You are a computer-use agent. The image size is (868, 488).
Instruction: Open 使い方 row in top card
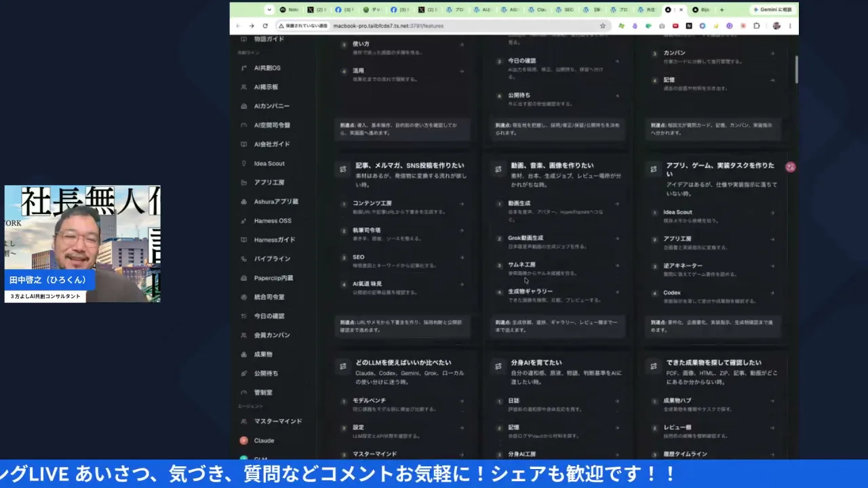click(x=401, y=47)
